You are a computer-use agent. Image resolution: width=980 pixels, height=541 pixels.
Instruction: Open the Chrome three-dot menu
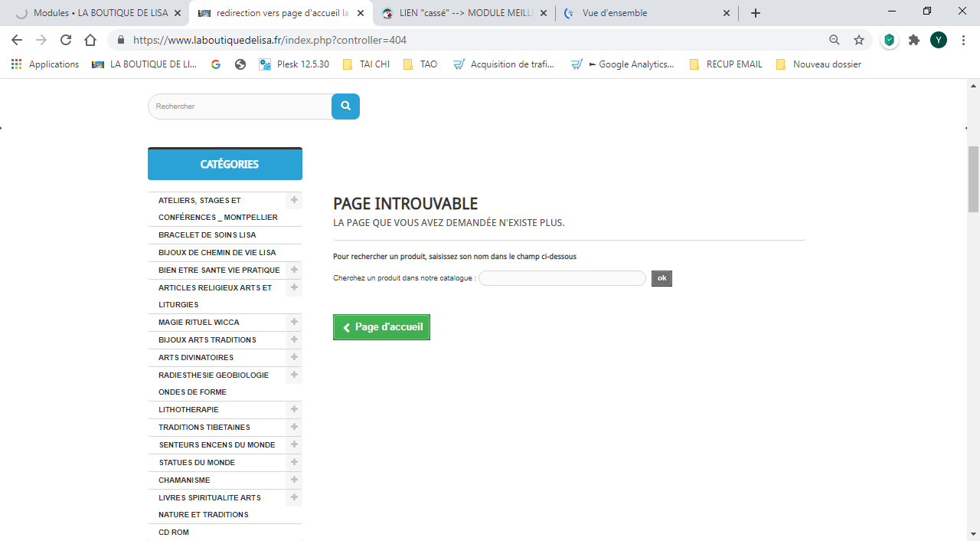click(963, 40)
